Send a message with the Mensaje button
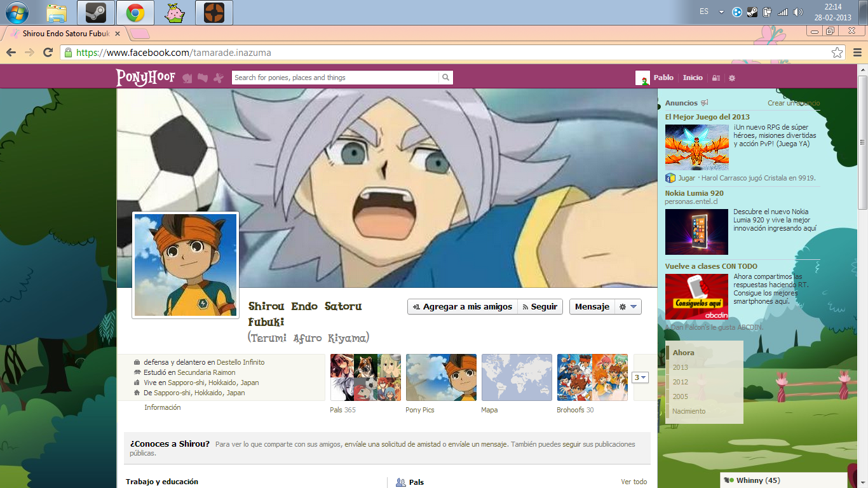868x488 pixels. tap(592, 307)
